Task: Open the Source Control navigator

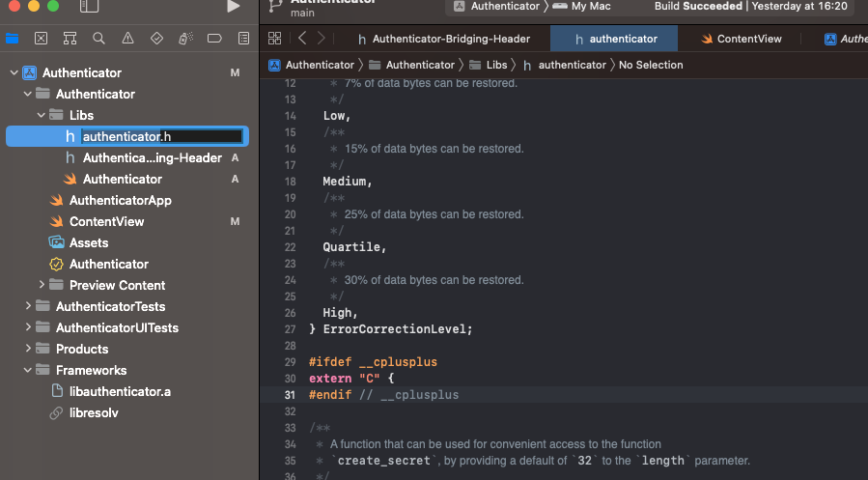Action: tap(41, 39)
